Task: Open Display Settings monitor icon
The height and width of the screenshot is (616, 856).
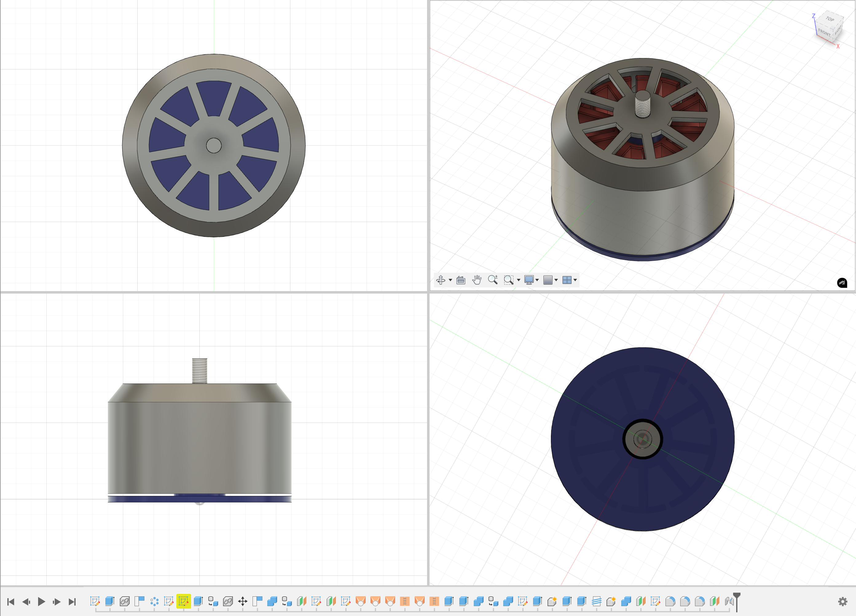Action: coord(529,280)
